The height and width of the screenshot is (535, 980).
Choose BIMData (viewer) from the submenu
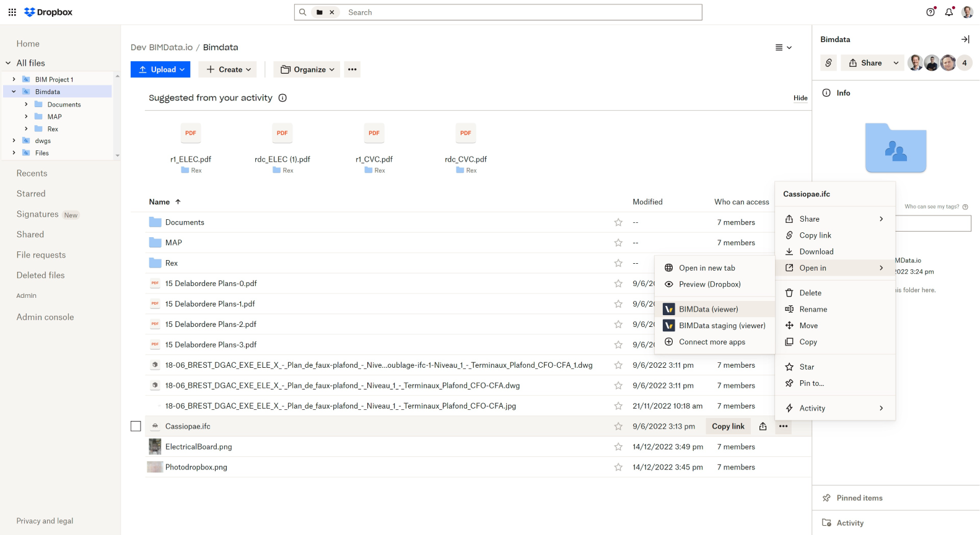pyautogui.click(x=708, y=309)
